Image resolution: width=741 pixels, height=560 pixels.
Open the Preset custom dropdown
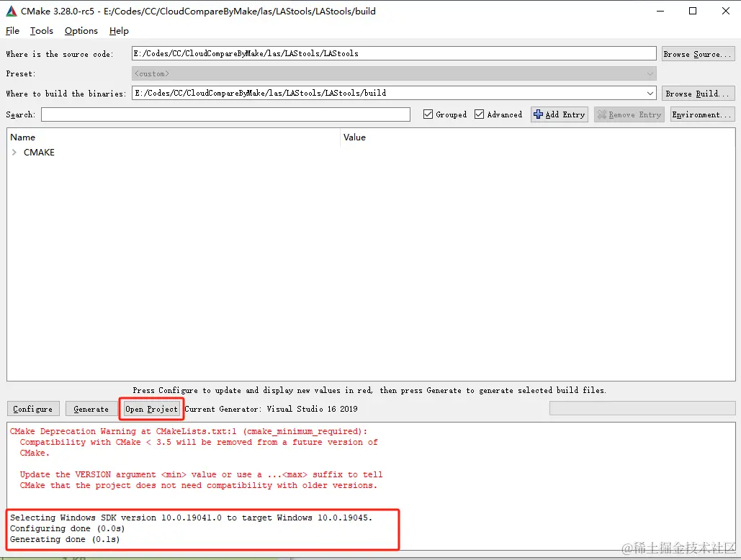[394, 73]
